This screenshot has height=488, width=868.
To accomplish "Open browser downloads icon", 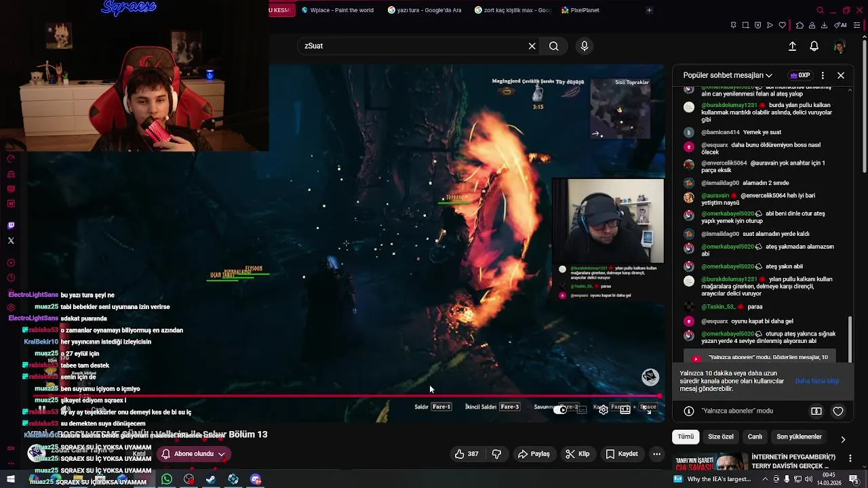I will pyautogui.click(x=824, y=25).
